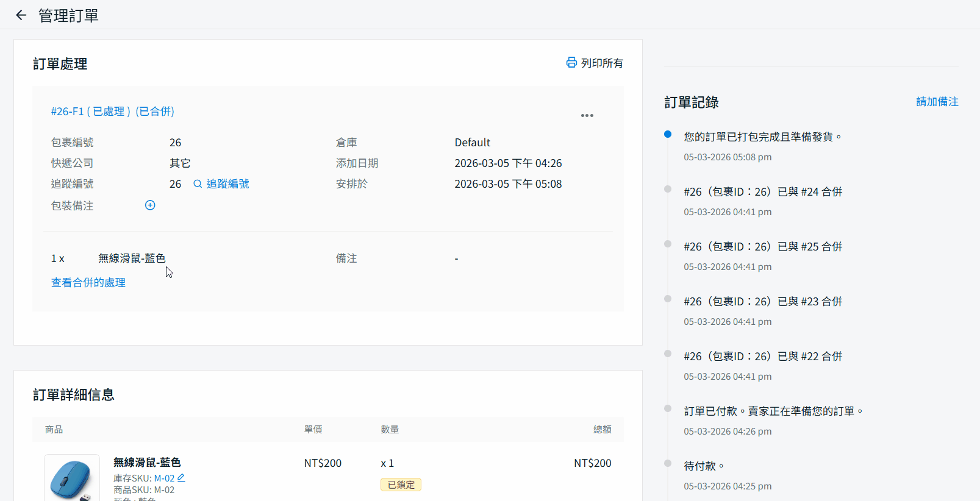Click the M-02 inventory SKU link
Image resolution: width=980 pixels, height=501 pixels.
164,478
